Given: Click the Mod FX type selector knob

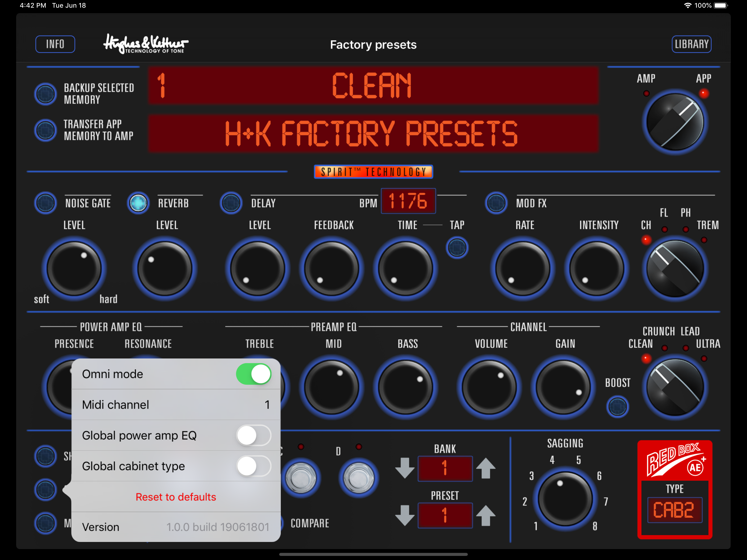Looking at the screenshot, I should (x=675, y=269).
